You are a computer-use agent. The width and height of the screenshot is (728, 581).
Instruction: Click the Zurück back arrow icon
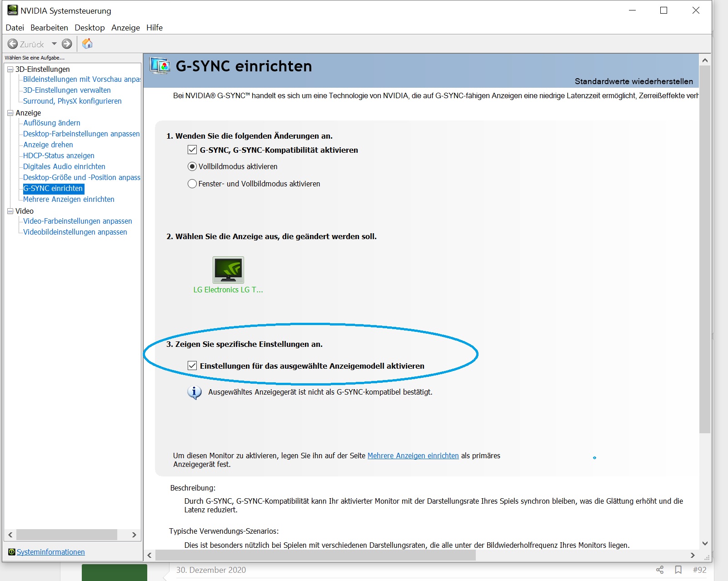pos(13,44)
